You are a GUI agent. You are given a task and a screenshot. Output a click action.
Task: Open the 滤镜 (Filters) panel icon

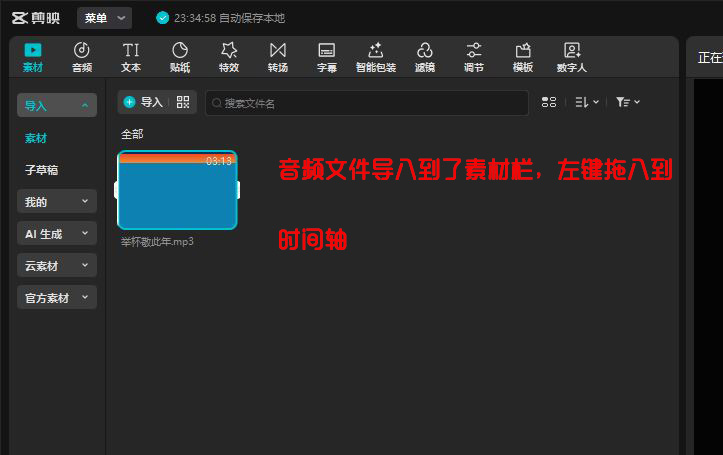tap(424, 56)
